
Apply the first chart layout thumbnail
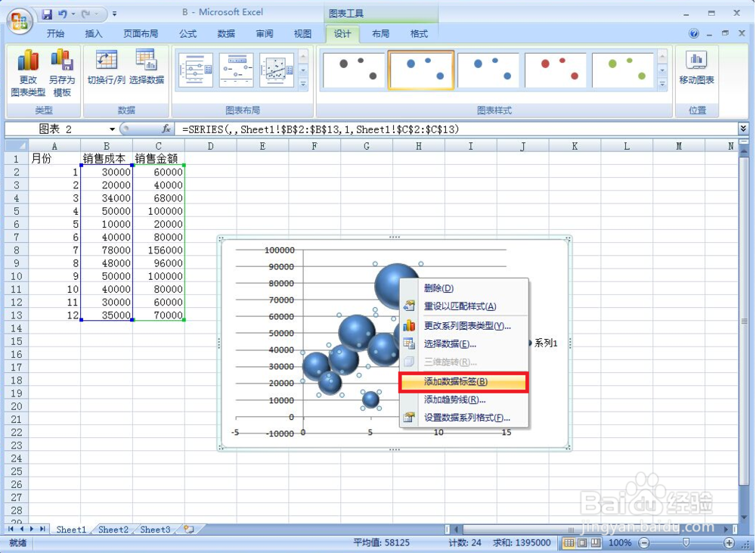coord(195,70)
